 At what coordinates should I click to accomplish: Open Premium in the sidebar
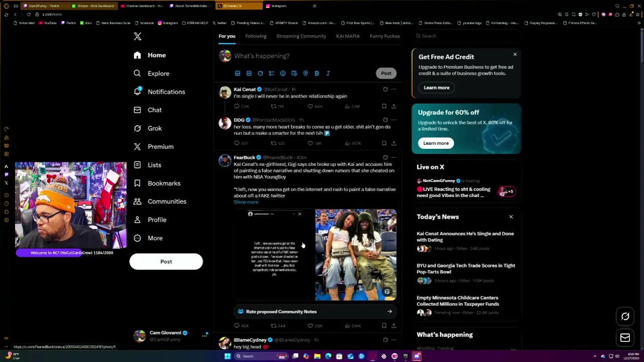pyautogui.click(x=153, y=147)
